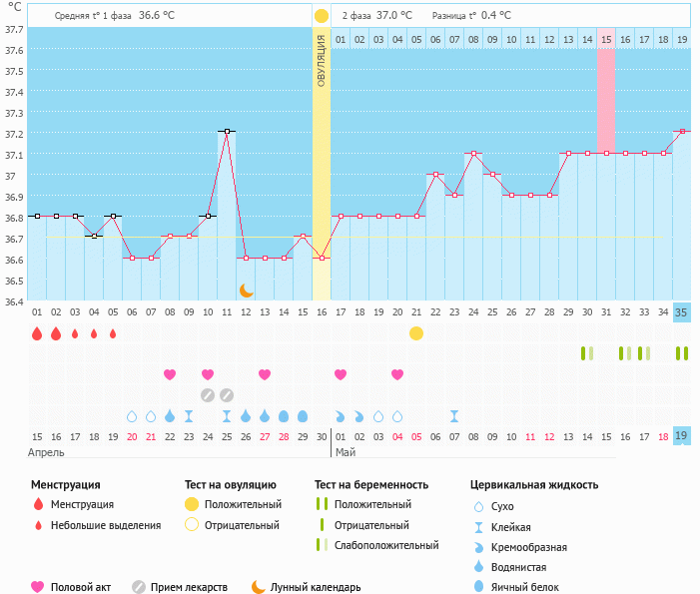Viewport: 700px width, 594px height.
Task: Click the yellow ovulation sun icon at top
Action: pos(321,16)
